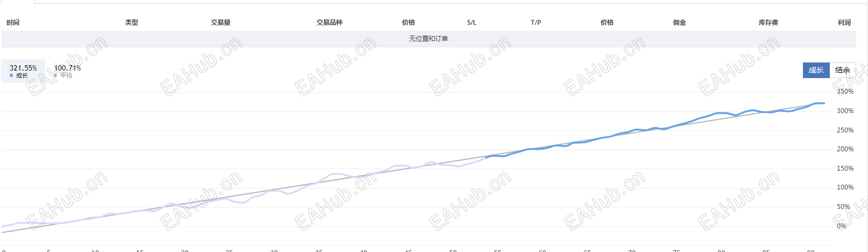Select the 交易量 column header

point(220,23)
